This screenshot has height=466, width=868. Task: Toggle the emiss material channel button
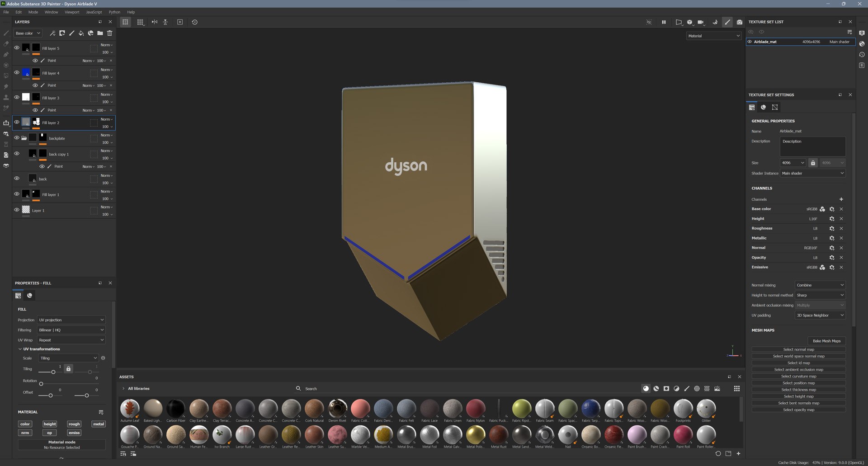point(74,433)
